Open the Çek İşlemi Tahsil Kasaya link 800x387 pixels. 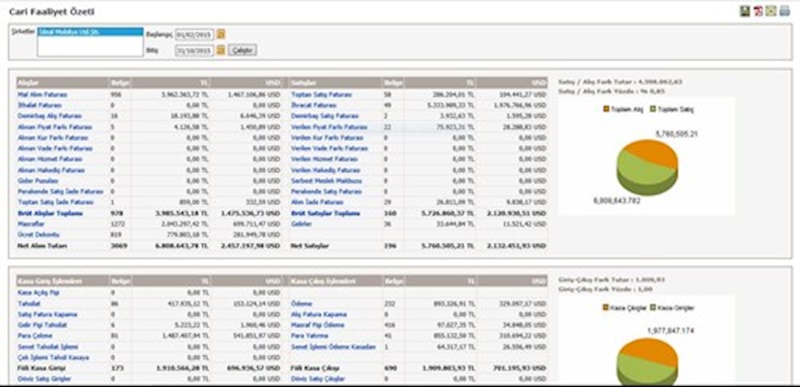(x=53, y=357)
